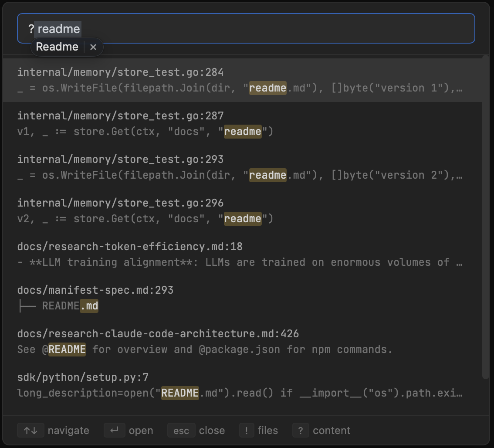The height and width of the screenshot is (448, 494).
Task: Select the highlighted readme match in first result
Action: point(267,88)
